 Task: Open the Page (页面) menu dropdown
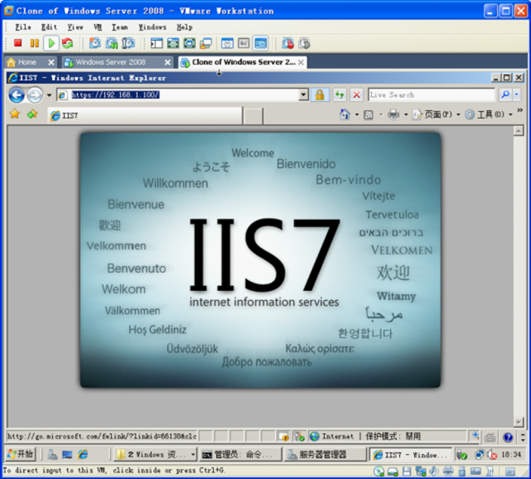pyautogui.click(x=437, y=114)
